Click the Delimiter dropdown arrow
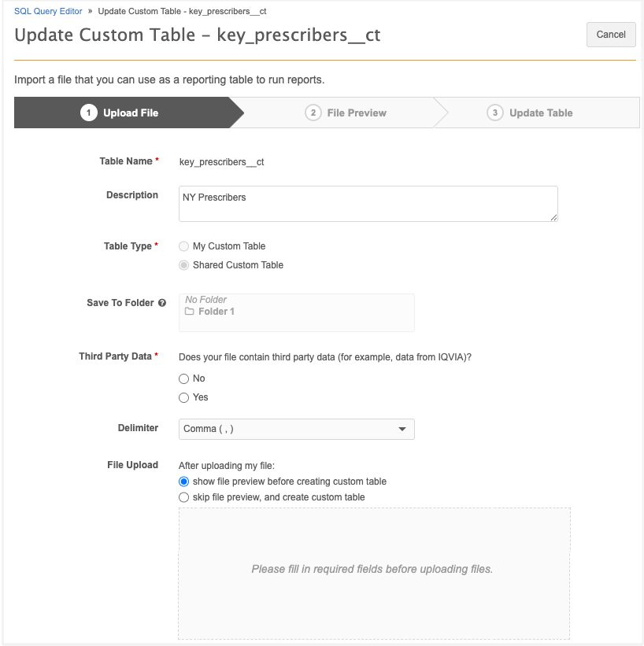This screenshot has height=646, width=644. [x=402, y=429]
